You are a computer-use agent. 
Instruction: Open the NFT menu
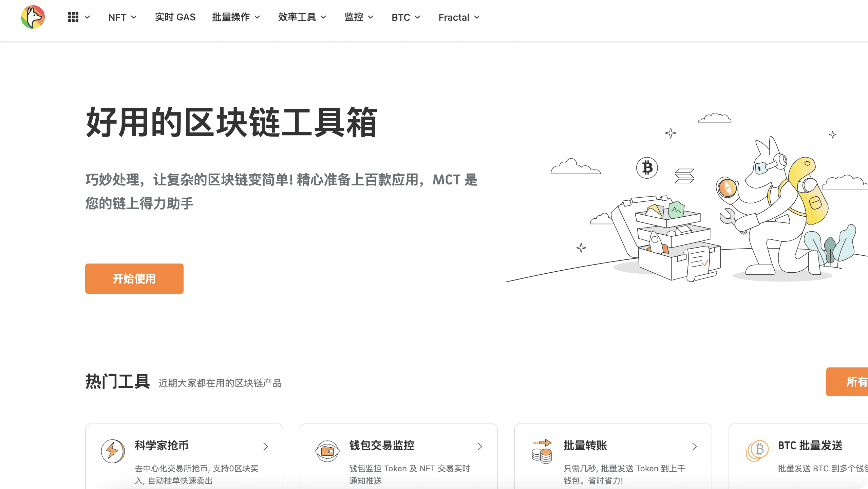117,17
